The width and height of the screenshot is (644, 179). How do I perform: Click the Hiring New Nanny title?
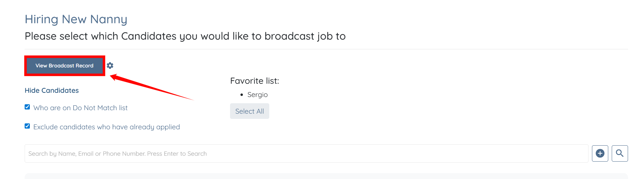click(x=76, y=19)
